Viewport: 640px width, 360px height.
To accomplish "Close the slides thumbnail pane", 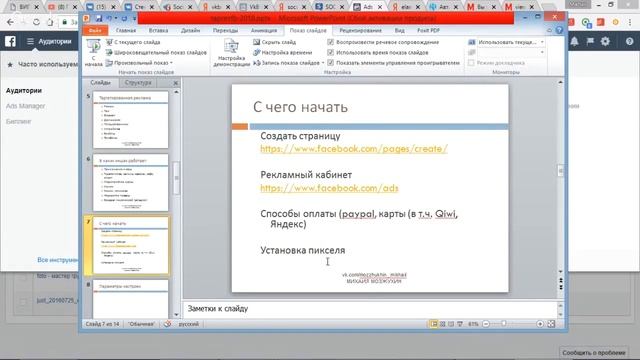I will [x=176, y=83].
